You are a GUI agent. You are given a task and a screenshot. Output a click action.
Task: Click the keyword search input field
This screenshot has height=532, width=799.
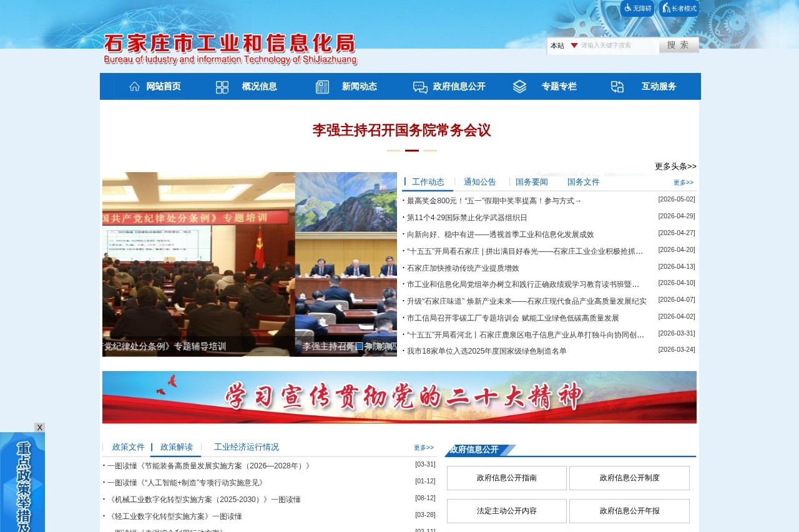pos(619,46)
